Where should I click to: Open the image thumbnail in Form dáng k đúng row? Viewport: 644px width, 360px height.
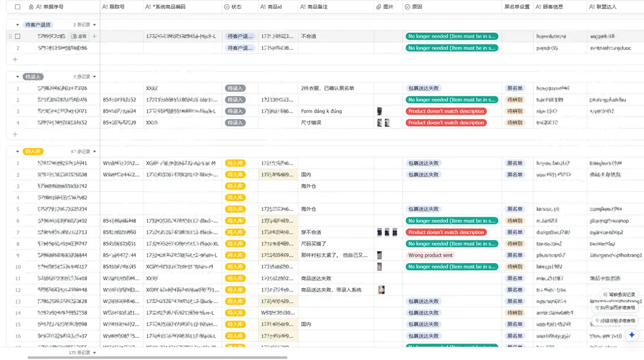[x=379, y=111]
